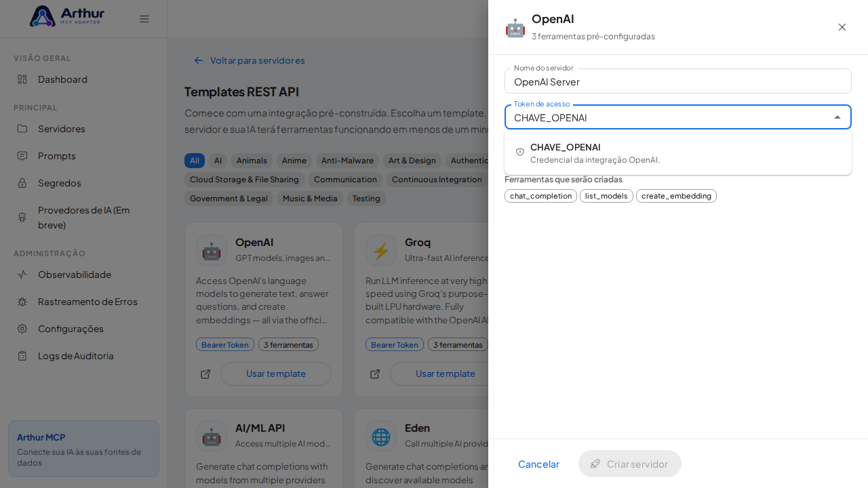Open Observabilidade page
The width and height of the screenshot is (868, 488).
tap(83, 274)
